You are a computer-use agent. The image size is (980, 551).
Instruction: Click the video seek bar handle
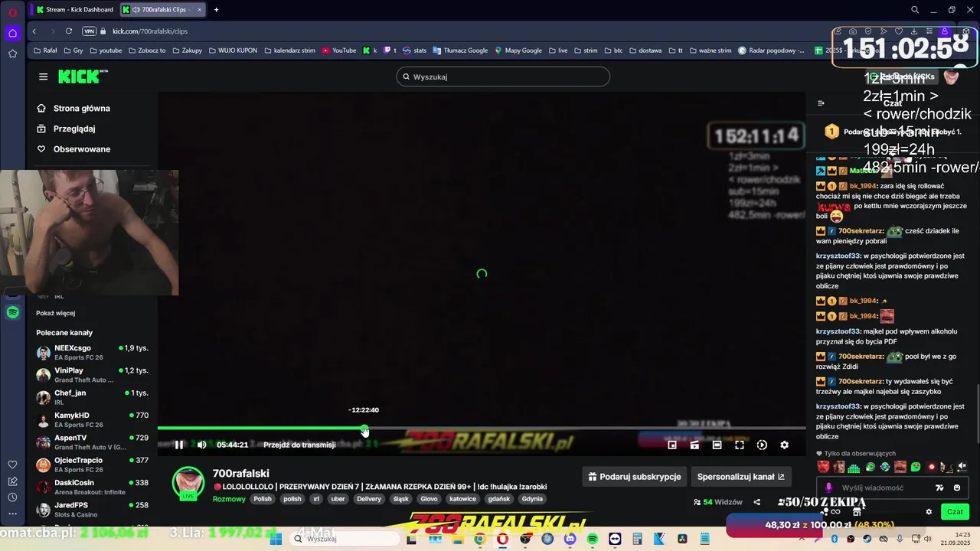coord(364,429)
